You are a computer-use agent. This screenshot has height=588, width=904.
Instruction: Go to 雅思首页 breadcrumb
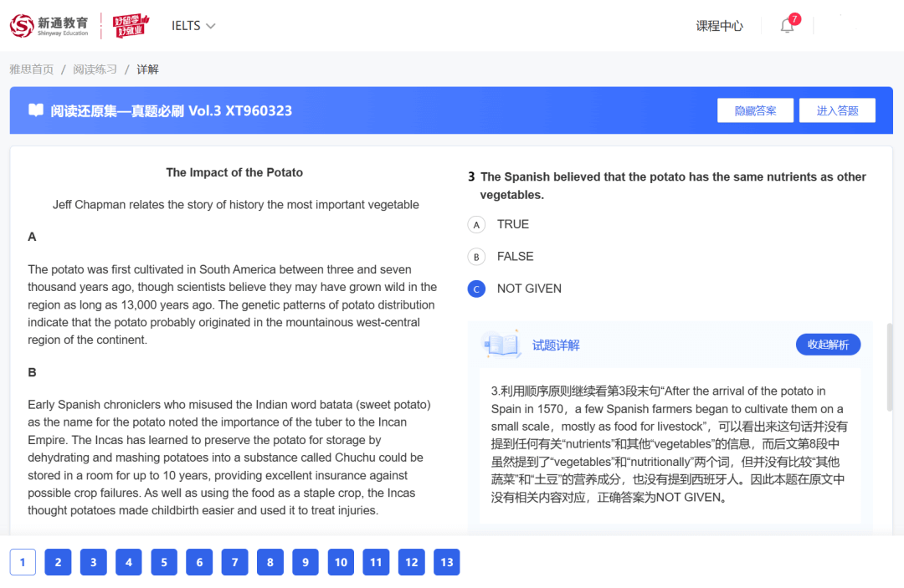32,69
